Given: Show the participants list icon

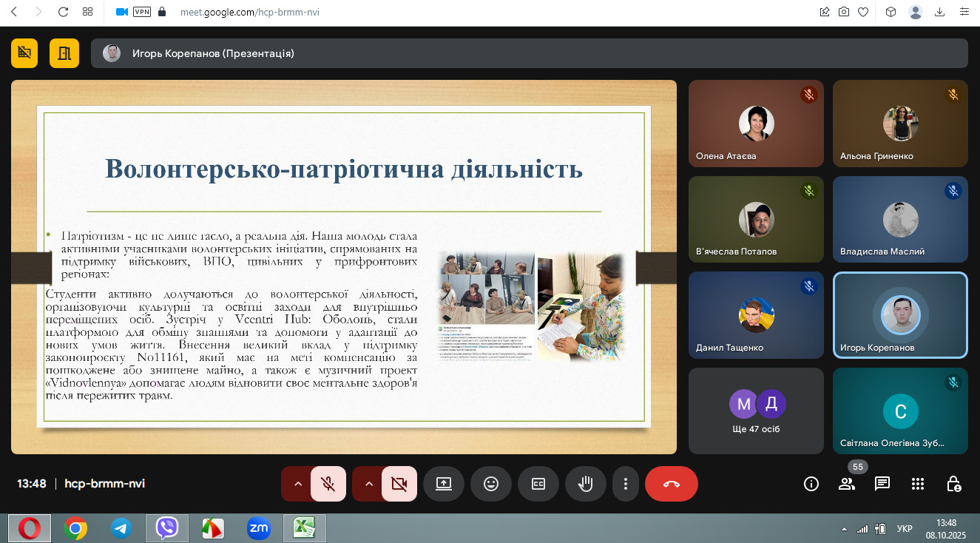Looking at the screenshot, I should 846,484.
